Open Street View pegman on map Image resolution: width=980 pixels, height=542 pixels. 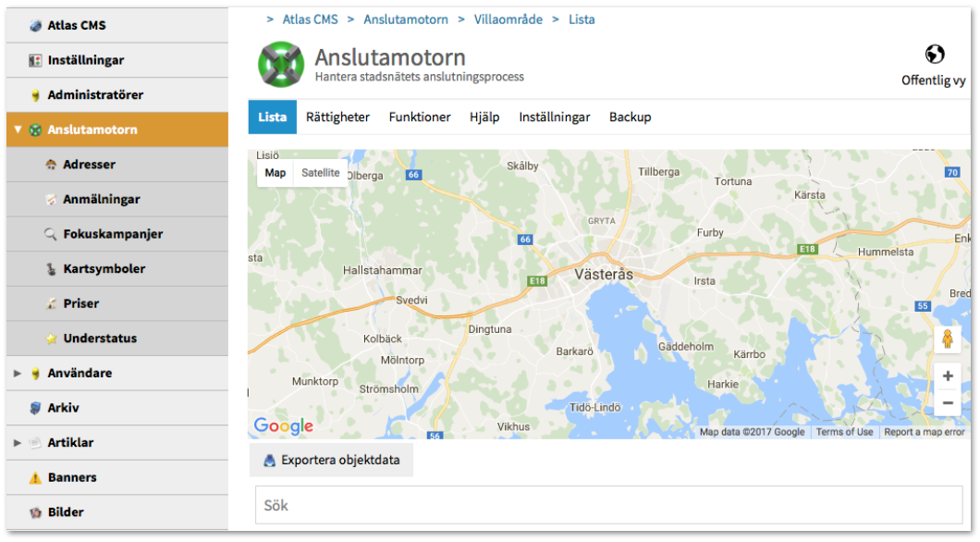(x=948, y=339)
